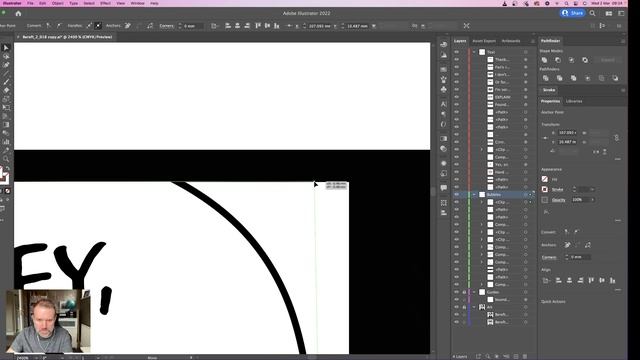Click the Corners label in control bar
640x360 pixels.
coord(167,26)
